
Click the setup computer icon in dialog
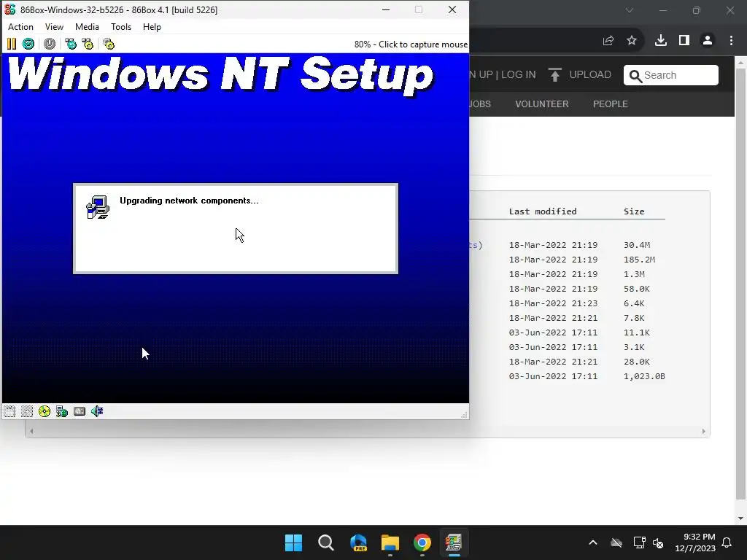[98, 207]
